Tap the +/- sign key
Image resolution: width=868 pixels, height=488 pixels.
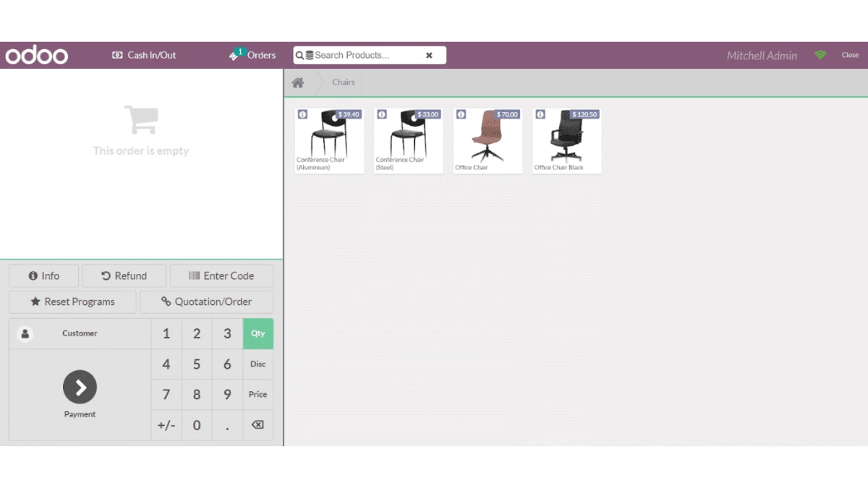click(166, 425)
